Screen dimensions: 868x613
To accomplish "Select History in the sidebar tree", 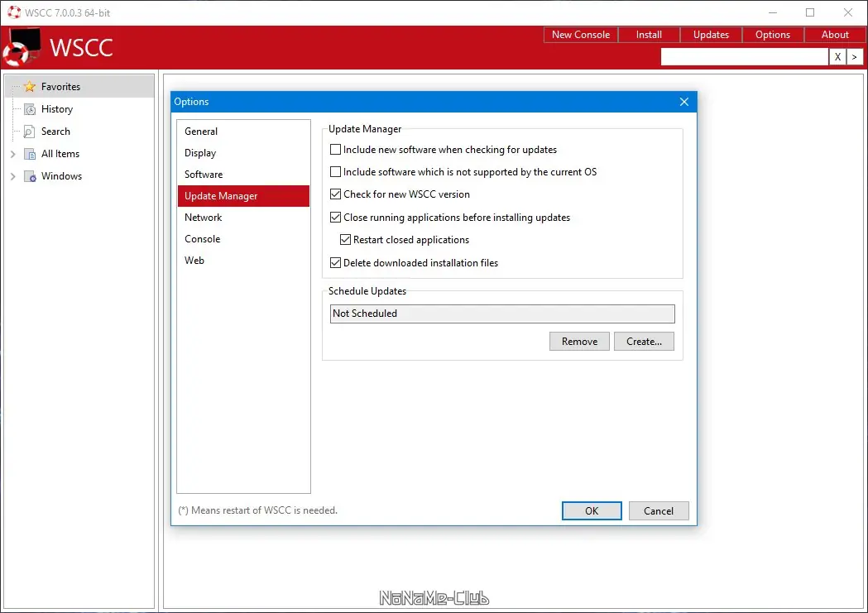I will [57, 109].
